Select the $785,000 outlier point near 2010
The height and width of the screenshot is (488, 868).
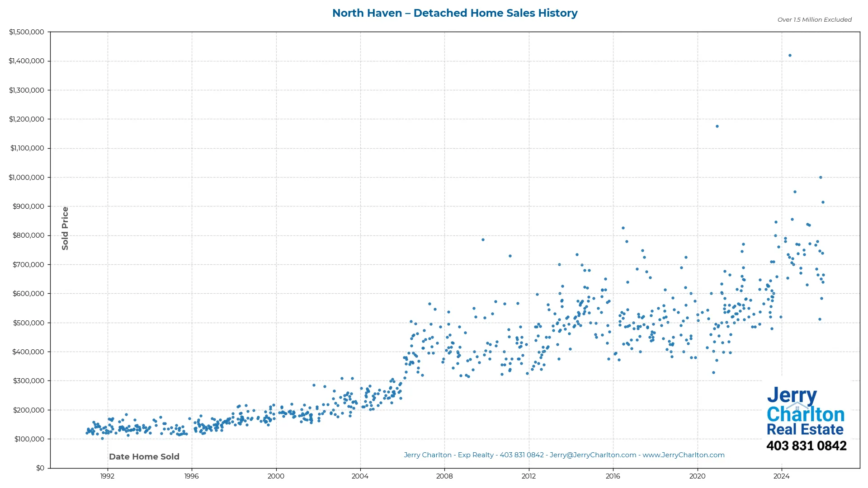(482, 239)
